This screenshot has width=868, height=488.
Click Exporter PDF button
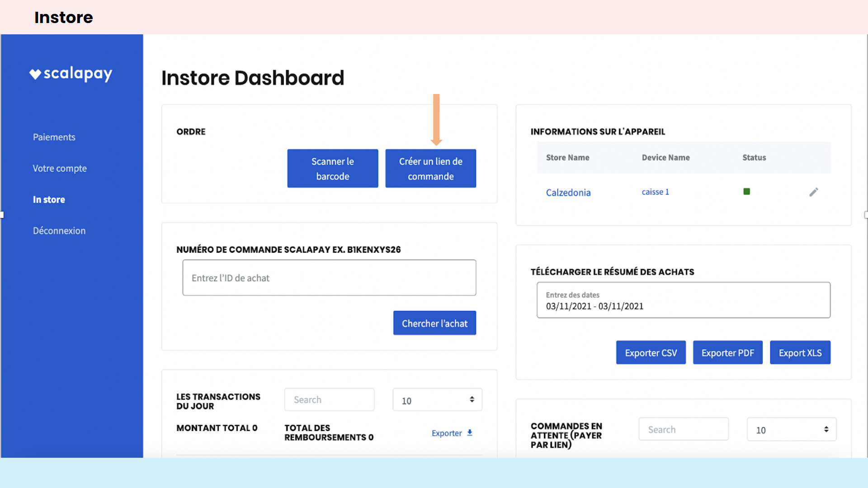(727, 352)
